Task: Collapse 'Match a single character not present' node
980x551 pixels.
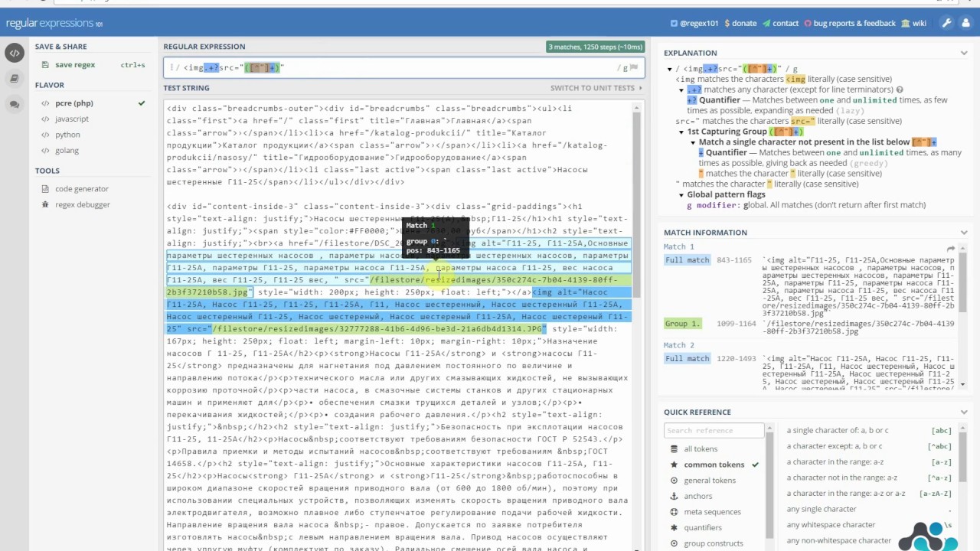Action: coord(692,142)
